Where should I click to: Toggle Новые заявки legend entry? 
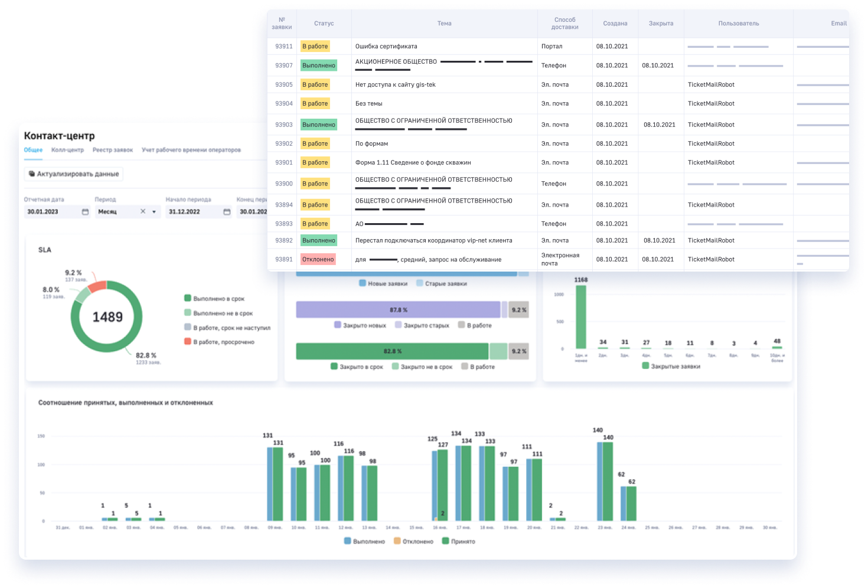tap(383, 283)
